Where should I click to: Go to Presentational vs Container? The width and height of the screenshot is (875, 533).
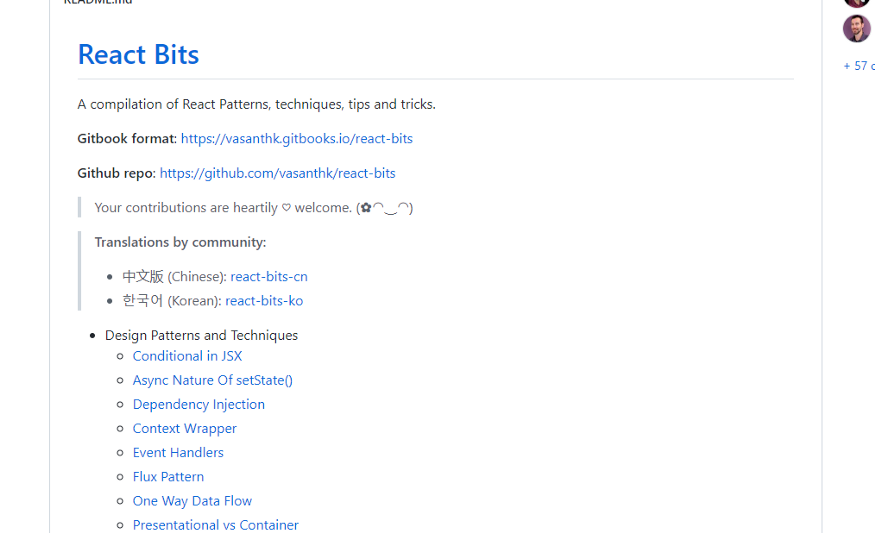coord(215,524)
